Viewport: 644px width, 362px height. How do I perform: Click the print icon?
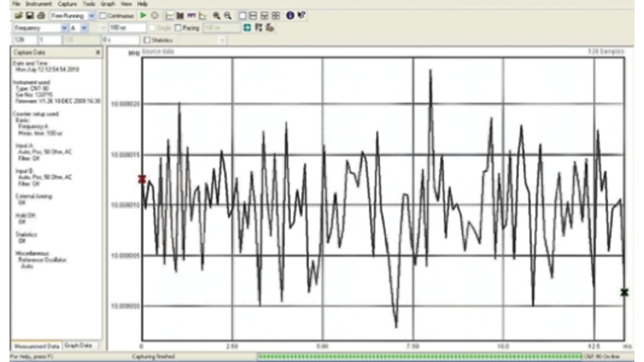[41, 15]
